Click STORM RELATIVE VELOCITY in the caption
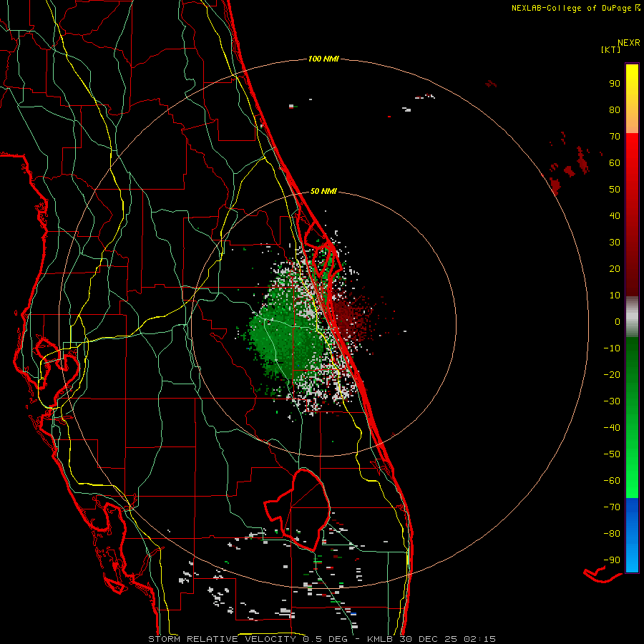The width and height of the screenshot is (644, 644). (x=222, y=639)
